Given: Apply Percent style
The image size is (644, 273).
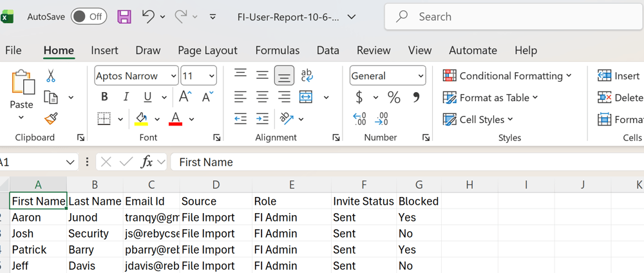Looking at the screenshot, I should 394,97.
